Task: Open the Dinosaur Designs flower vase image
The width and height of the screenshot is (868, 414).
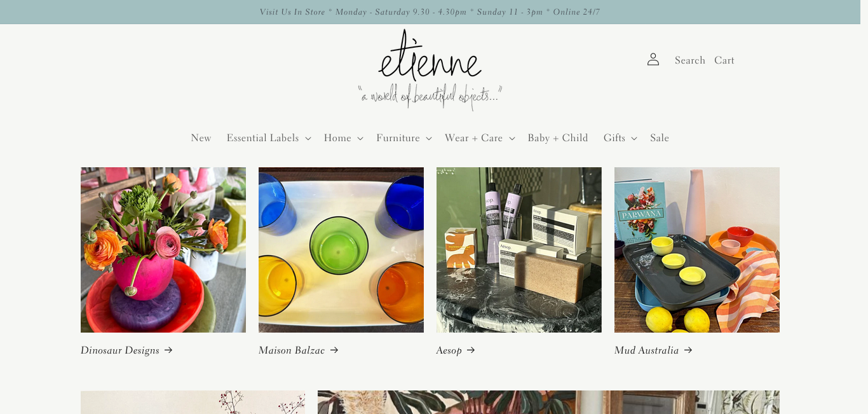Action: (x=163, y=250)
